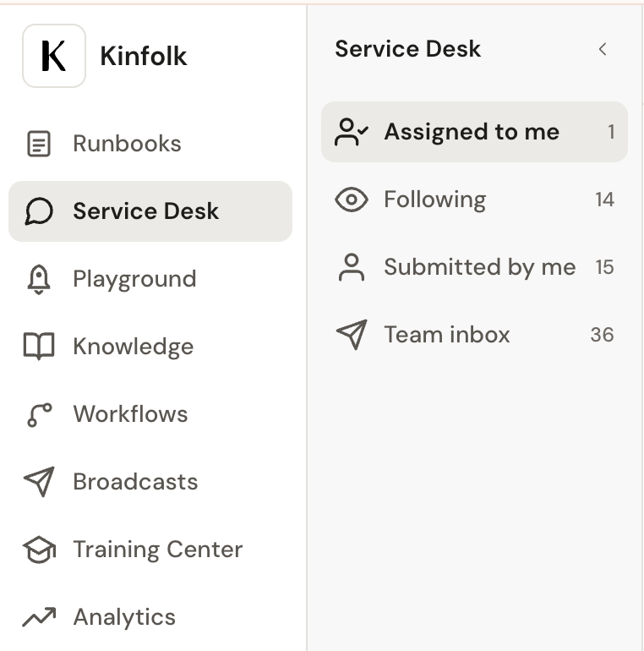The height and width of the screenshot is (651, 644).
Task: Open the Knowledge section
Action: (150, 347)
